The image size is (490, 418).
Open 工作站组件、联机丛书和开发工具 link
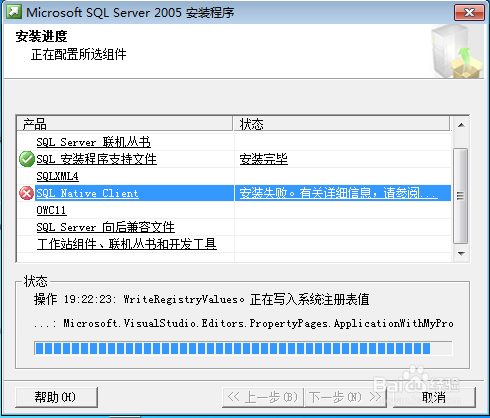pos(127,244)
